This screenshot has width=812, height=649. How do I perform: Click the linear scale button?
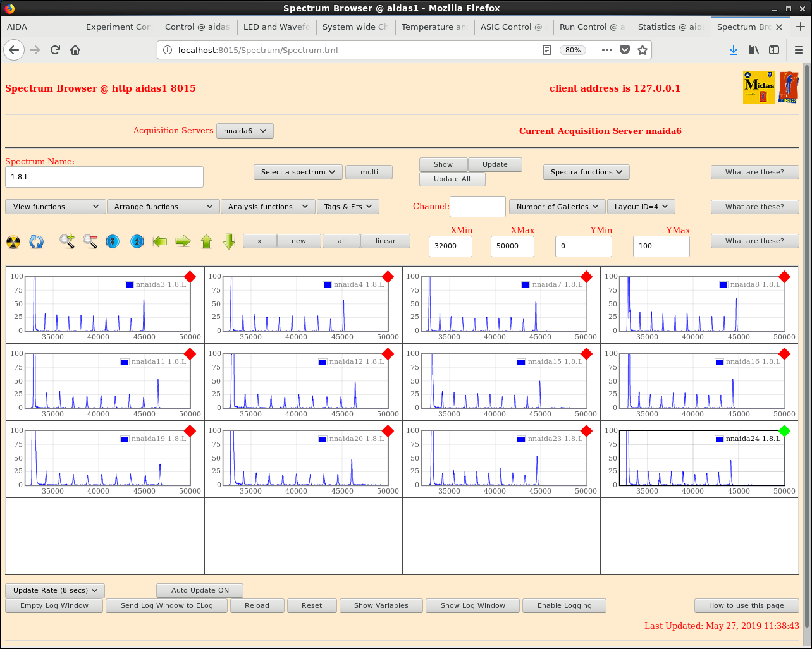(385, 241)
